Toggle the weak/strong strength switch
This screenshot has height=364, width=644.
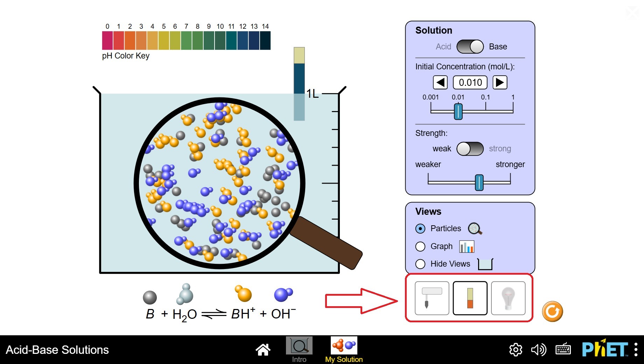click(470, 149)
